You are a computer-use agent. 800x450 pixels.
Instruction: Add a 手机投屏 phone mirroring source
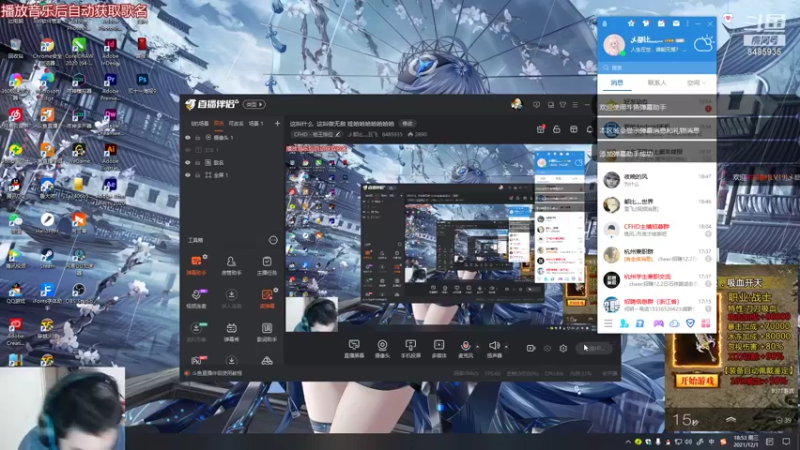tap(410, 348)
